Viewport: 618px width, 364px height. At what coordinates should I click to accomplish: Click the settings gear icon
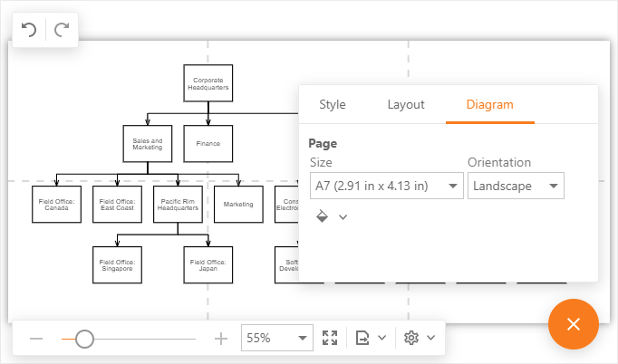[411, 338]
